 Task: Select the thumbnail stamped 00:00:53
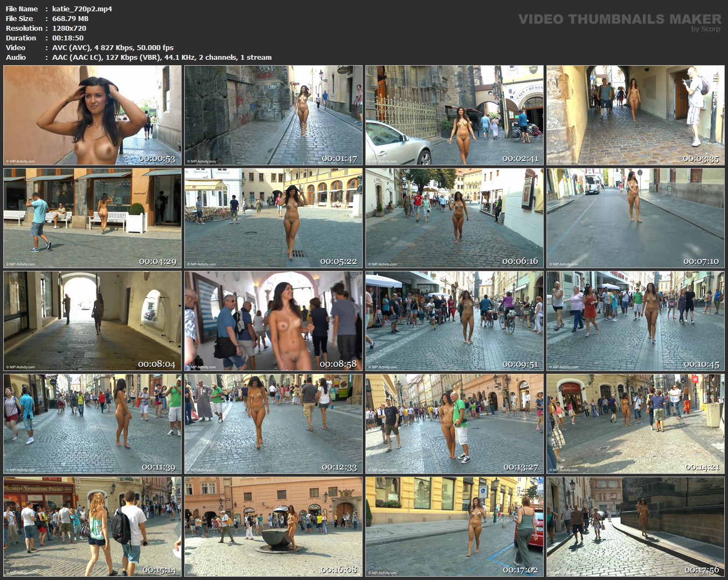[93, 115]
